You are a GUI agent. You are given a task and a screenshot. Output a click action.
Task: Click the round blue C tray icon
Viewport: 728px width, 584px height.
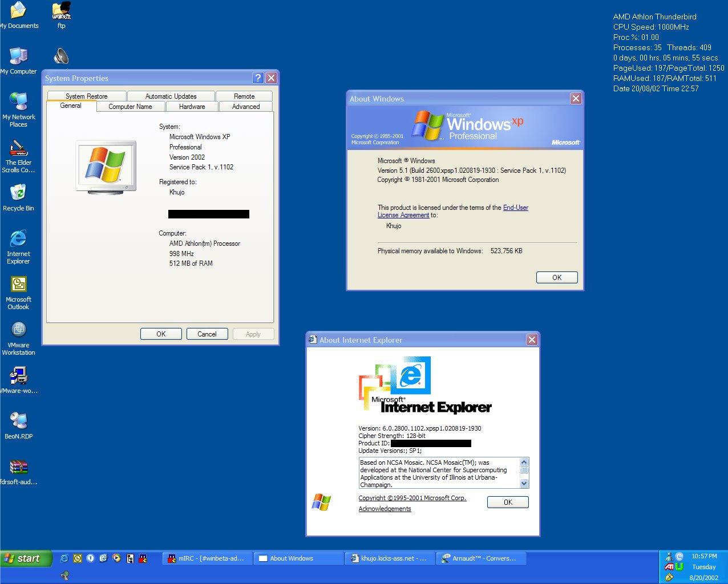pos(679,557)
